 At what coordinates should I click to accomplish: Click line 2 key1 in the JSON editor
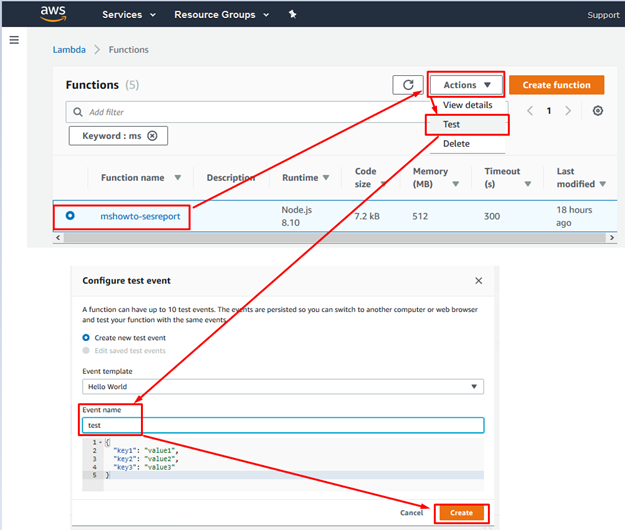click(x=146, y=450)
